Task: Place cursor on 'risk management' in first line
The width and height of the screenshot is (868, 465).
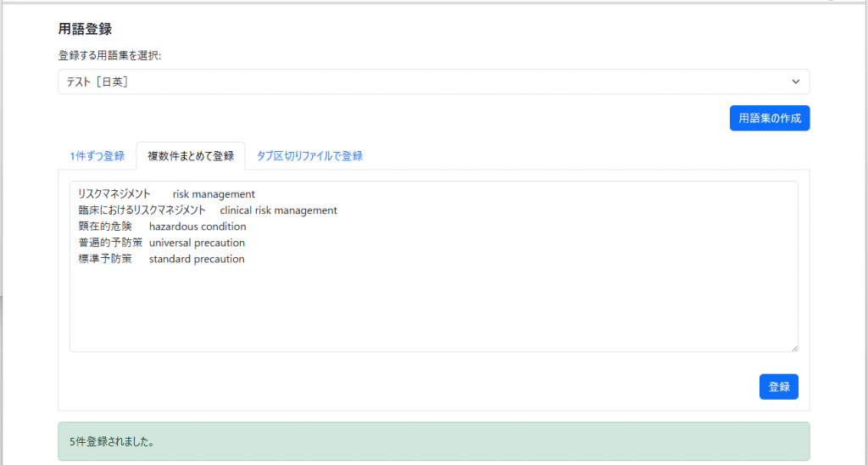Action: pyautogui.click(x=214, y=194)
